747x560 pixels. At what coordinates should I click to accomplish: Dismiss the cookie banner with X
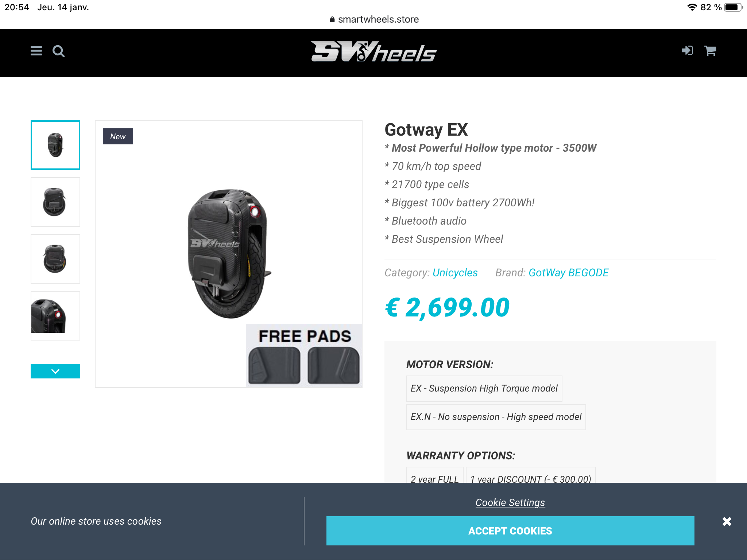pos(727,521)
